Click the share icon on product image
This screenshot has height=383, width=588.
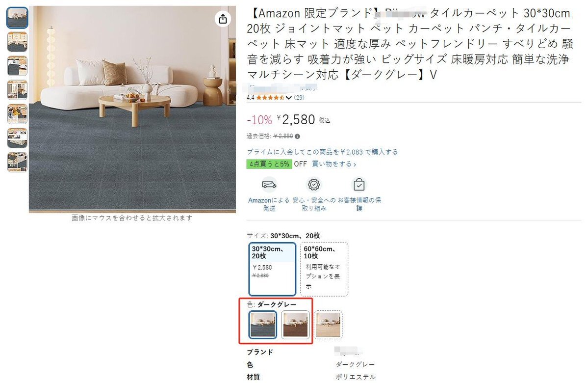point(223,18)
